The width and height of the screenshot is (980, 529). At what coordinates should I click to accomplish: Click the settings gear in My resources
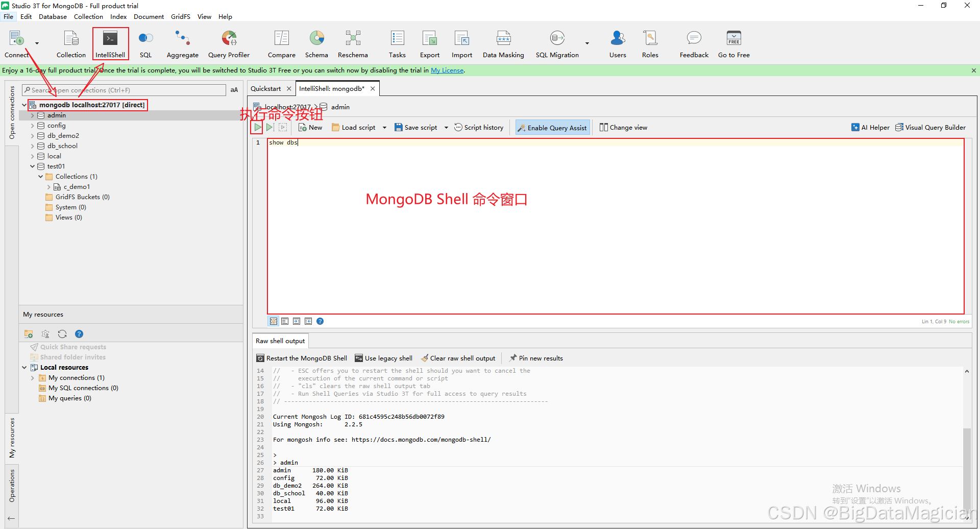point(45,334)
